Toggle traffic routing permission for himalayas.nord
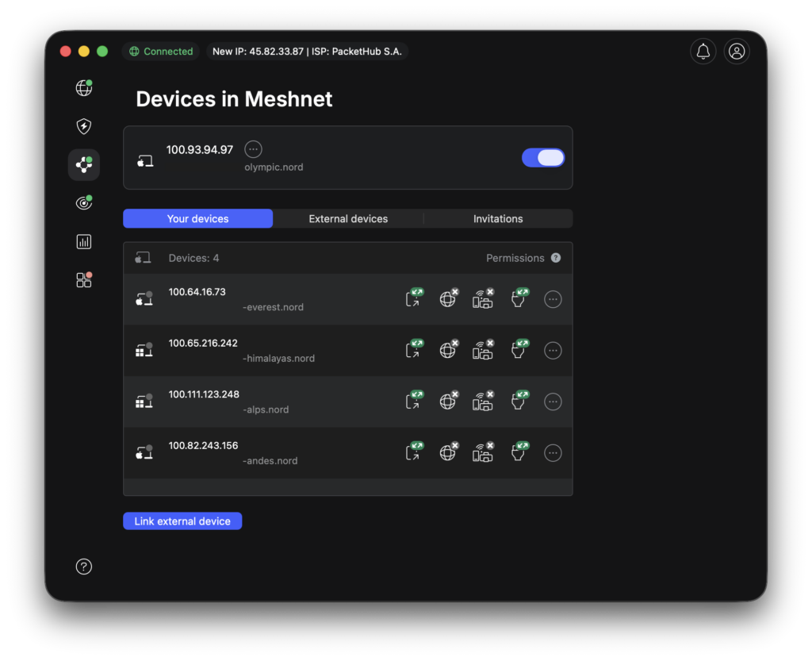 coord(449,349)
